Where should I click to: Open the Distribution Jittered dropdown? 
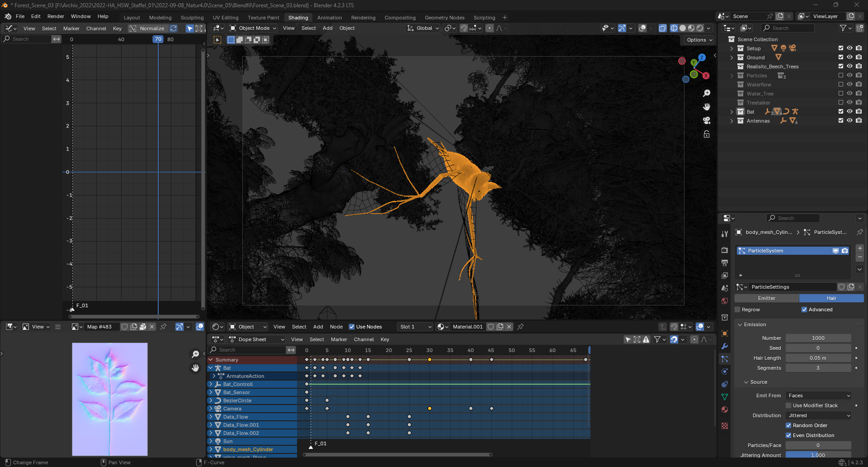pyautogui.click(x=818, y=415)
